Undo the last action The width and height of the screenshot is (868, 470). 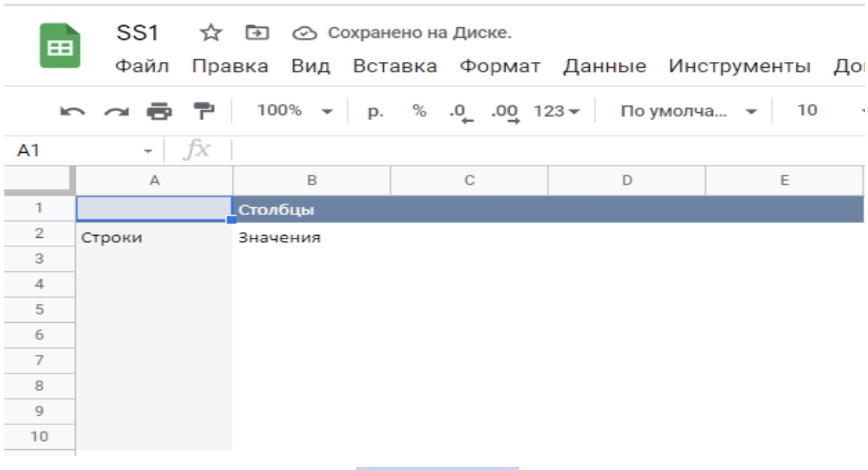click(x=71, y=111)
